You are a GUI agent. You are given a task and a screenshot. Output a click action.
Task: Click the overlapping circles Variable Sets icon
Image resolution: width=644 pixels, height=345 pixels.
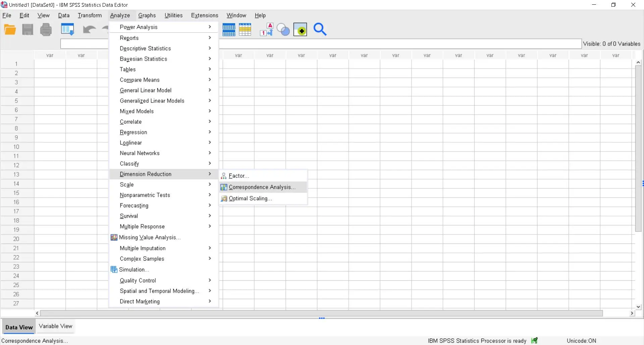(283, 30)
